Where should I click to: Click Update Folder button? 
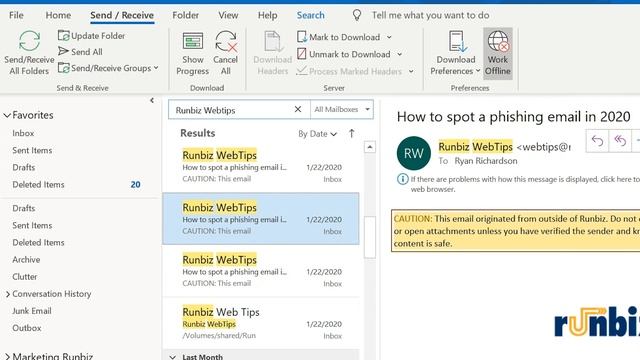pos(91,36)
